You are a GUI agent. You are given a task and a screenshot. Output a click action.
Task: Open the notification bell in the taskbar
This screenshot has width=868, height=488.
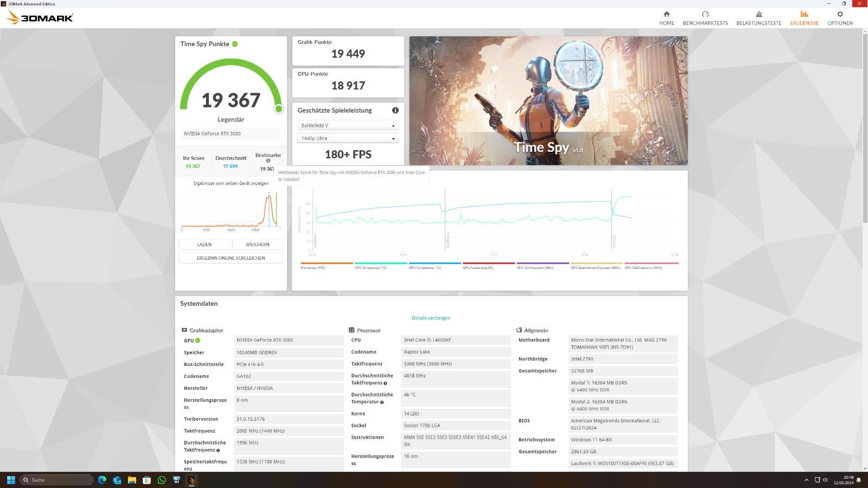[x=859, y=480]
